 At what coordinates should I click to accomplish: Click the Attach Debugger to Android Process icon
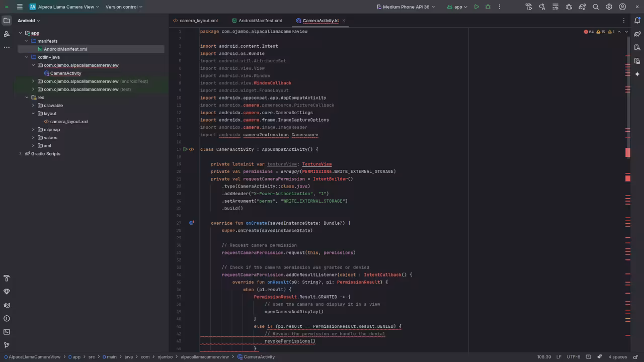[x=569, y=7]
